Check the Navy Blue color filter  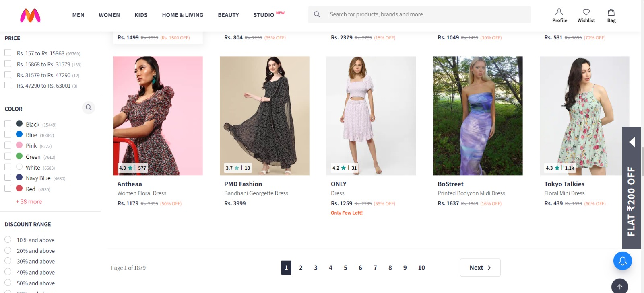click(8, 178)
